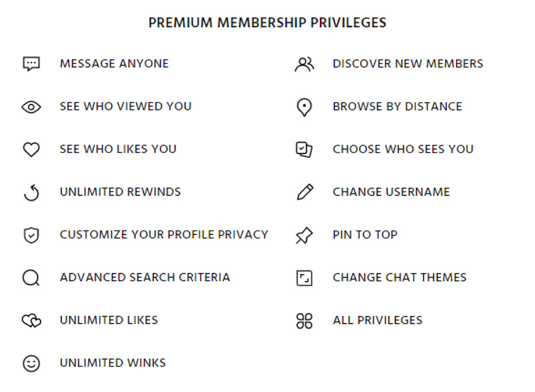
Task: Click the Premium Membership Privileges heading
Action: (x=268, y=23)
